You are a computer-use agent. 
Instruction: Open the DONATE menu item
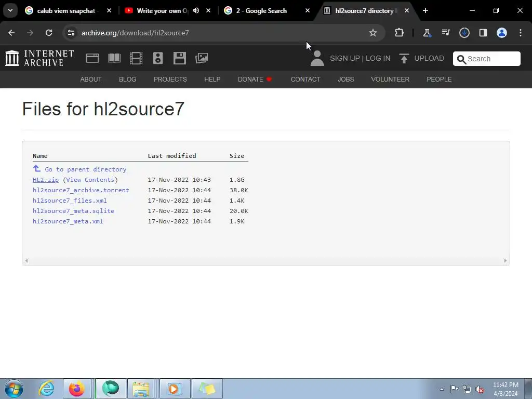255,79
